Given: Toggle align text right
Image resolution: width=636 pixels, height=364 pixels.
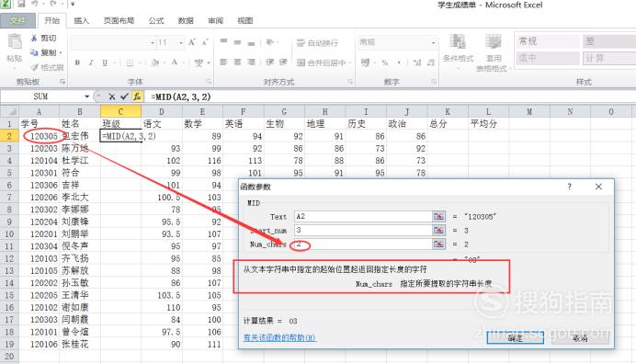Looking at the screenshot, I should (x=252, y=63).
